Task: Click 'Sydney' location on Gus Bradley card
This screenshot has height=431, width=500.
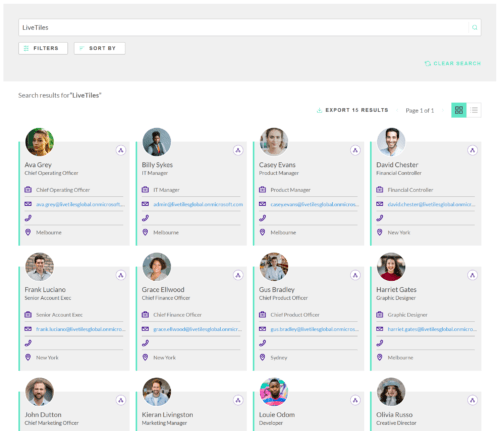Action: (x=279, y=358)
